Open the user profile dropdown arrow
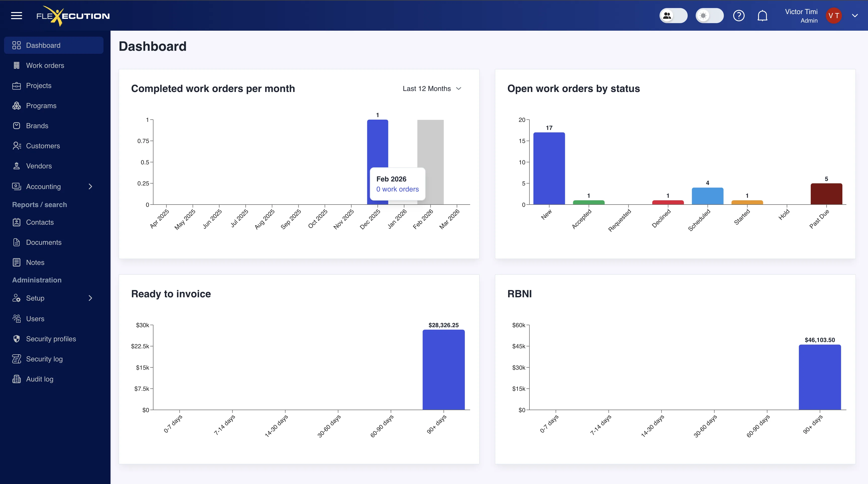 click(x=854, y=16)
